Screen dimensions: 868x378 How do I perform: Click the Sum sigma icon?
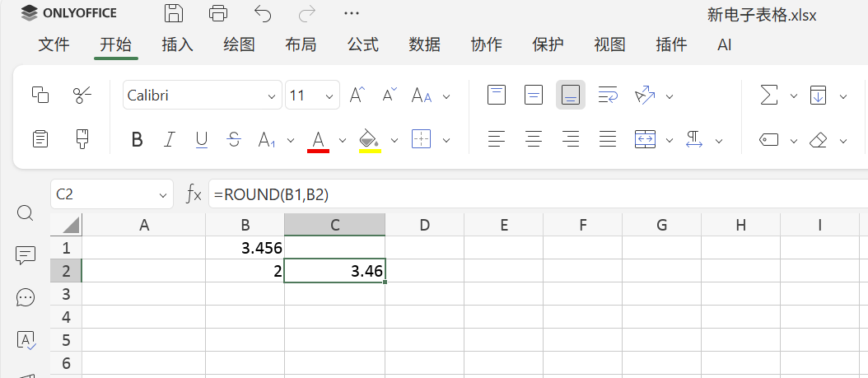pyautogui.click(x=768, y=96)
